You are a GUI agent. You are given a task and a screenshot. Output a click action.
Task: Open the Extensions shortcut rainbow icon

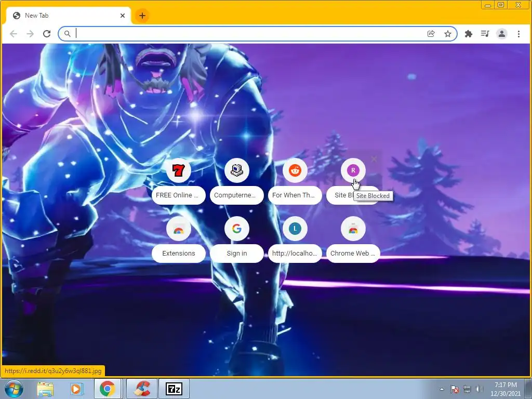[x=179, y=229]
